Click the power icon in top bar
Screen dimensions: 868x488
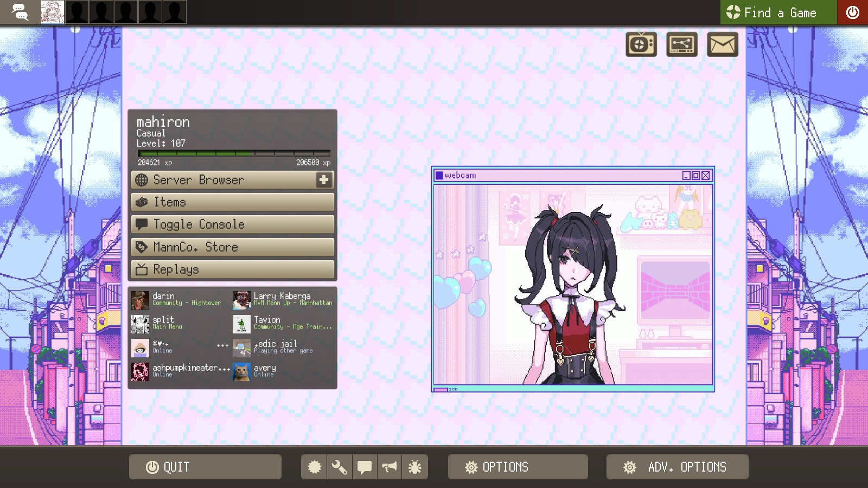(x=852, y=12)
